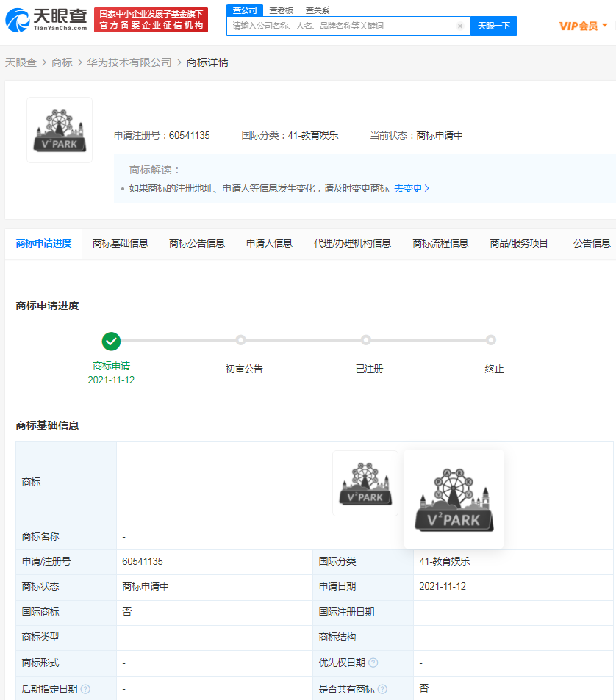Image resolution: width=616 pixels, height=700 pixels.
Task: Focus the company name search input field
Action: pyautogui.click(x=342, y=26)
